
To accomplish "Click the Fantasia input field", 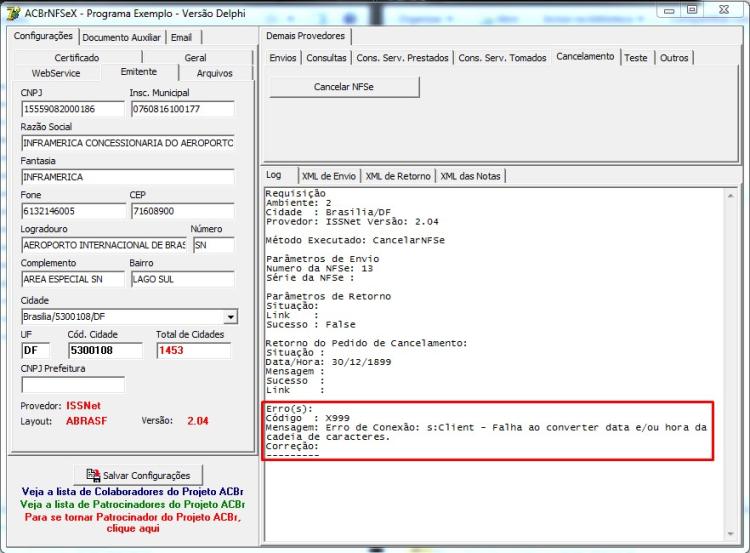I will [128, 177].
